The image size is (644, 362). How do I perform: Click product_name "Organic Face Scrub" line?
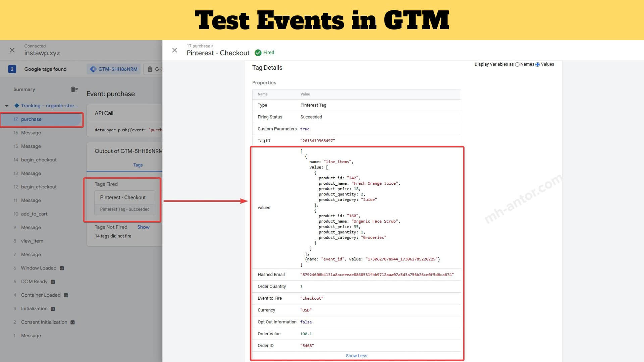359,221
